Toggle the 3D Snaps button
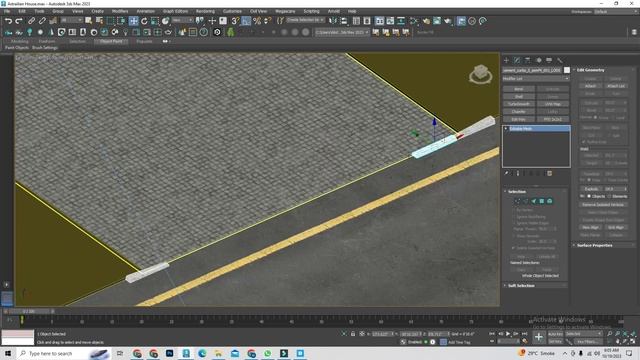 [x=236, y=21]
